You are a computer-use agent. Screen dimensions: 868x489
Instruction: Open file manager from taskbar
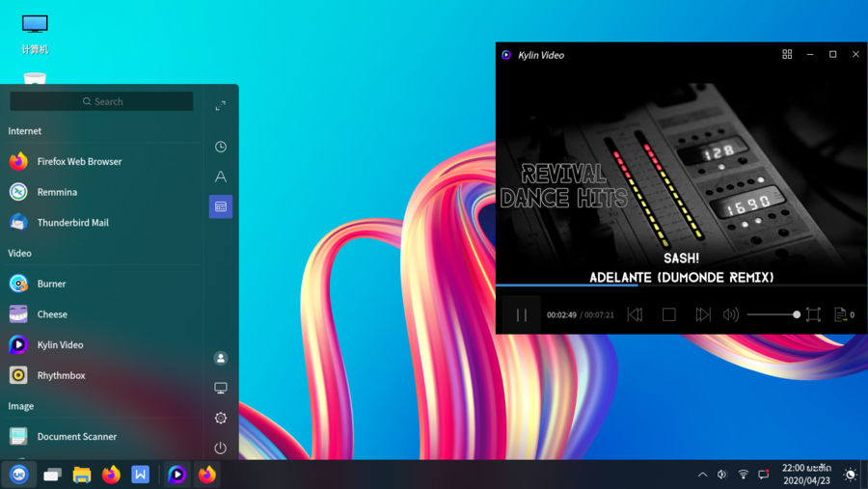click(82, 475)
